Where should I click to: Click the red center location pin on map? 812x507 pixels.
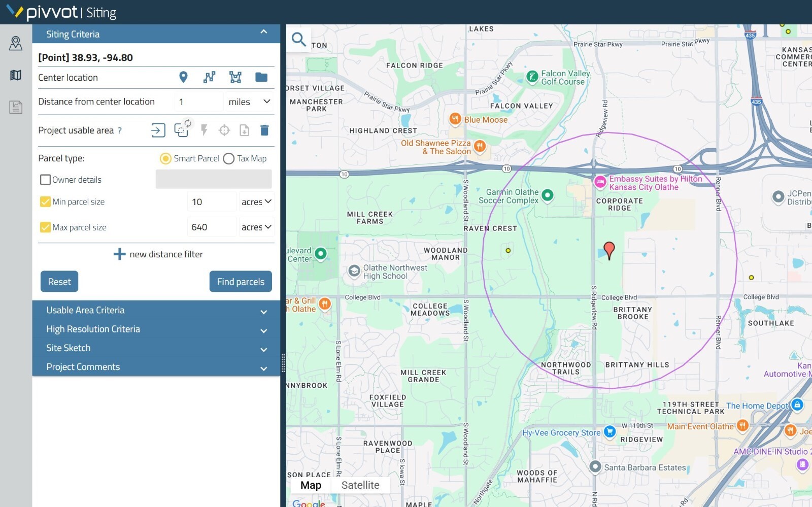609,251
